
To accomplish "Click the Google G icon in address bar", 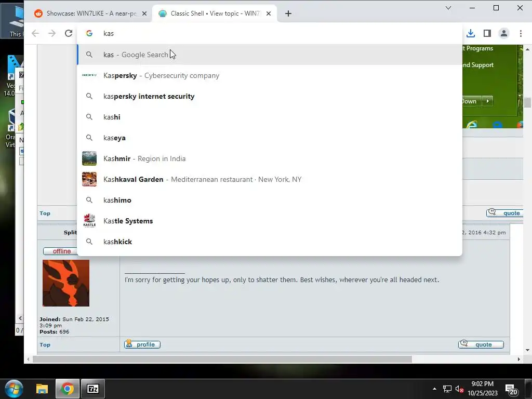I will (x=89, y=33).
